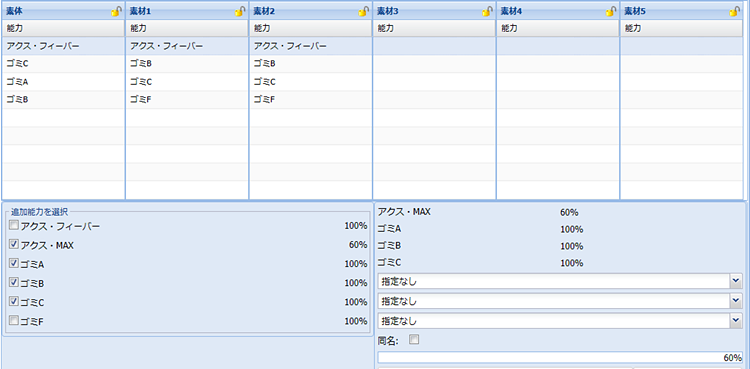Select ゴミC row in 素材2 list
750x369 pixels.
coord(310,82)
